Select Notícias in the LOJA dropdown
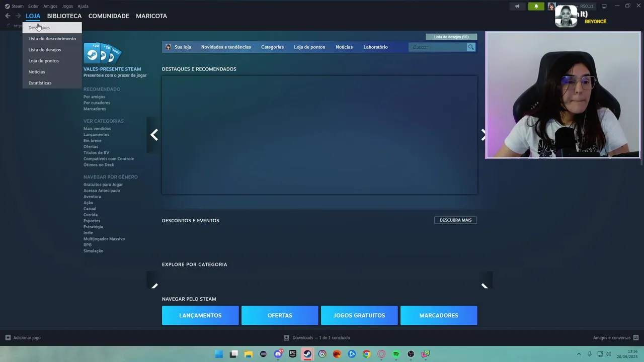 52,72
